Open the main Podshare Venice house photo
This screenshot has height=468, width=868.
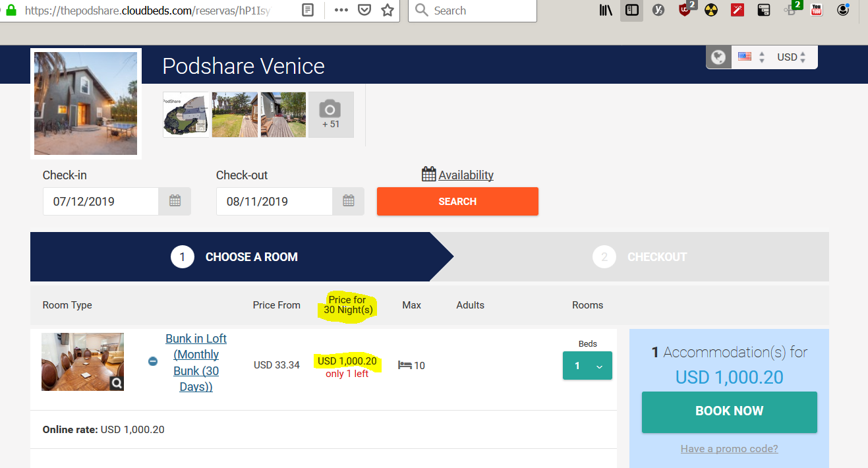tap(86, 103)
